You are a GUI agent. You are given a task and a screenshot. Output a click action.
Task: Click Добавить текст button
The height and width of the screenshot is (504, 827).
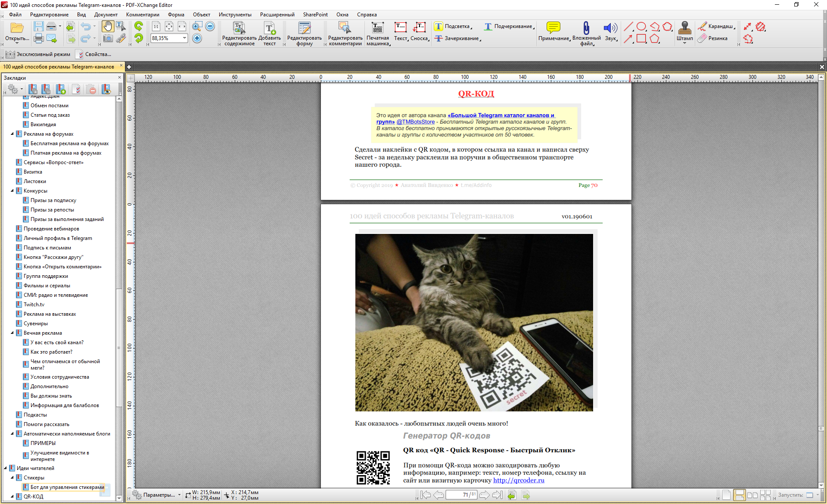[x=270, y=34]
